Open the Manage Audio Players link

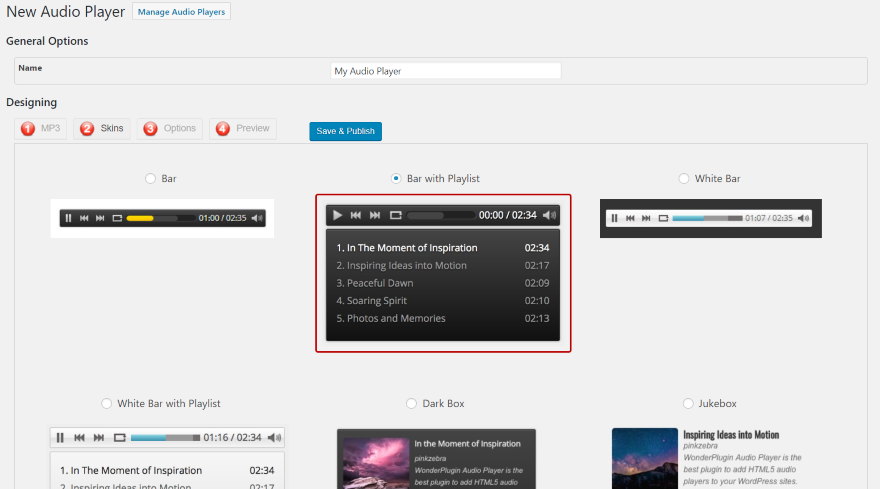[181, 12]
